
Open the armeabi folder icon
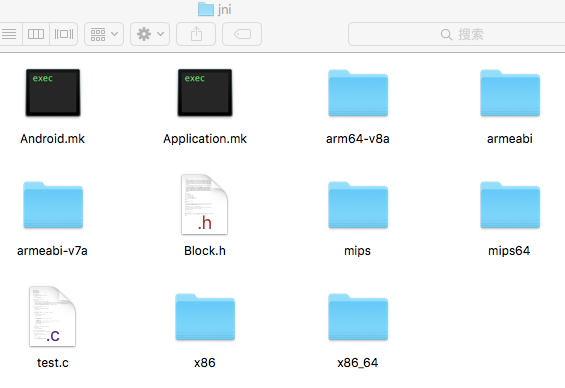510,93
